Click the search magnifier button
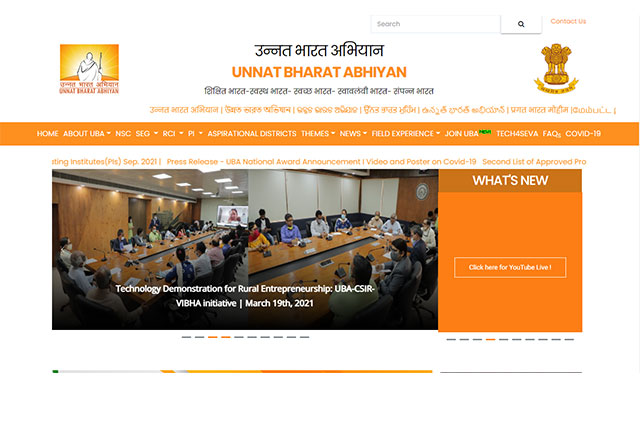Screen dimensions: 640x426 click(x=521, y=24)
